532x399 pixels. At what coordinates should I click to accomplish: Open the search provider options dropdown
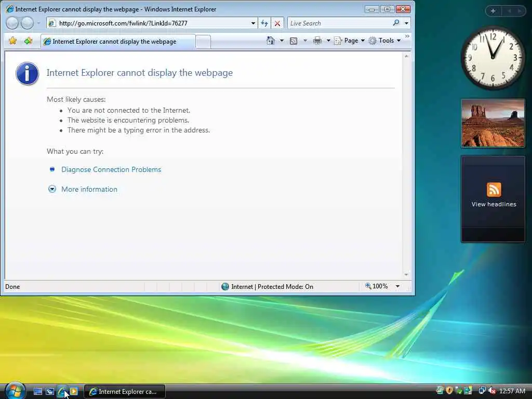point(406,23)
